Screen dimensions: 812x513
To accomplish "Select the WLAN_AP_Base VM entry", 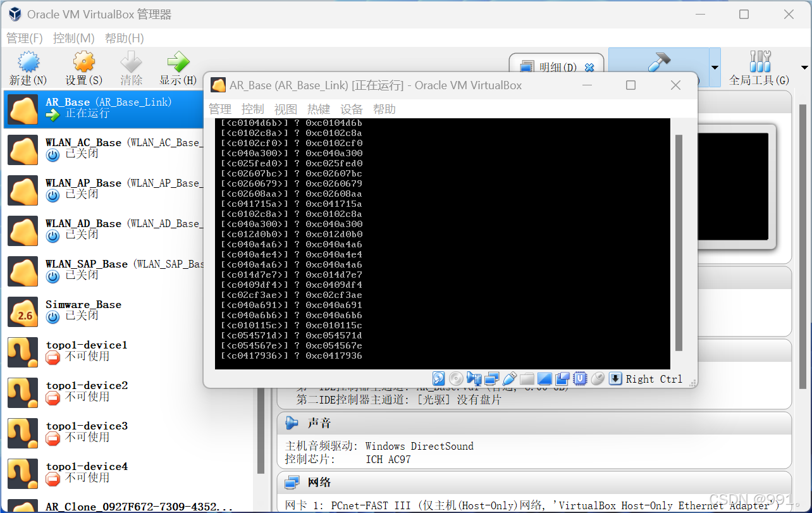I will 104,190.
